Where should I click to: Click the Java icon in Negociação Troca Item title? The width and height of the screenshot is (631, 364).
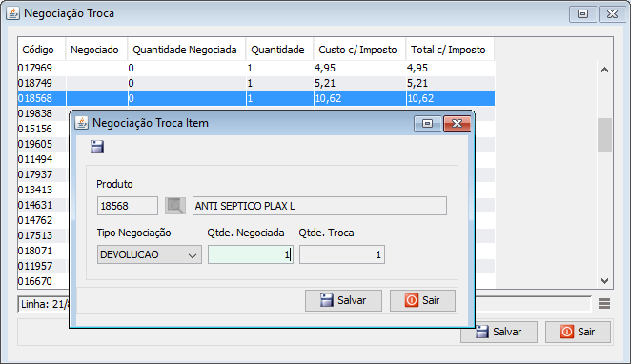coord(81,123)
